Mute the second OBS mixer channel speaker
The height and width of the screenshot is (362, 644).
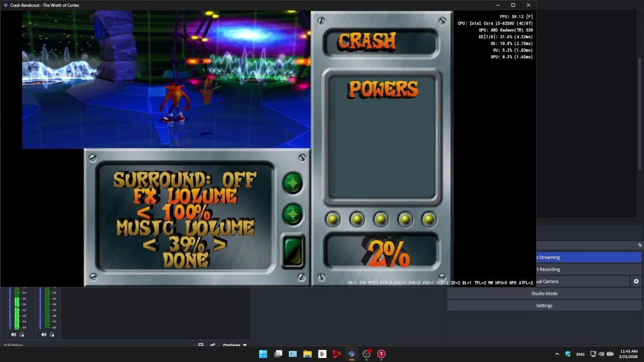click(x=44, y=334)
